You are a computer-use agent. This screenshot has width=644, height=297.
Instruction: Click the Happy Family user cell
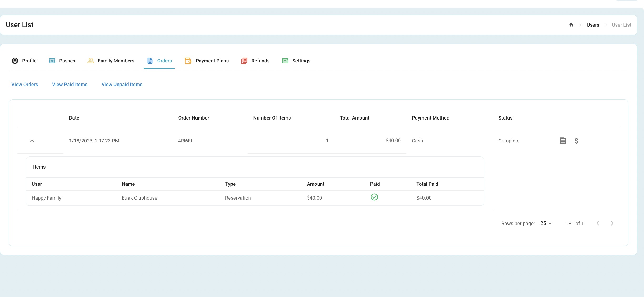47,198
